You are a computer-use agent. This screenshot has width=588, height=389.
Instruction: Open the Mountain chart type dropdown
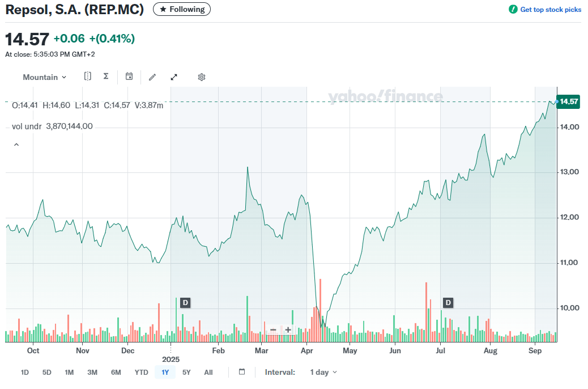point(44,77)
